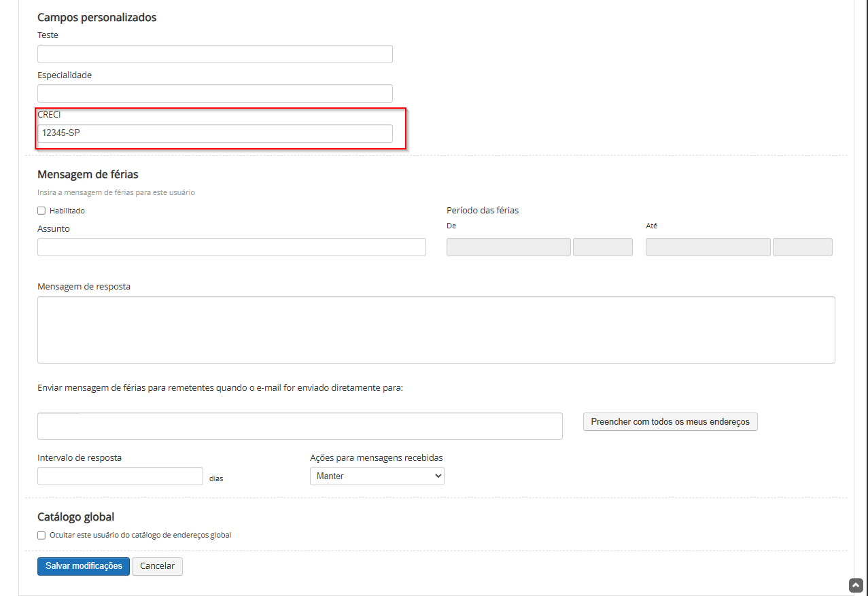Click the Até end time field
The width and height of the screenshot is (868, 596).
[802, 247]
